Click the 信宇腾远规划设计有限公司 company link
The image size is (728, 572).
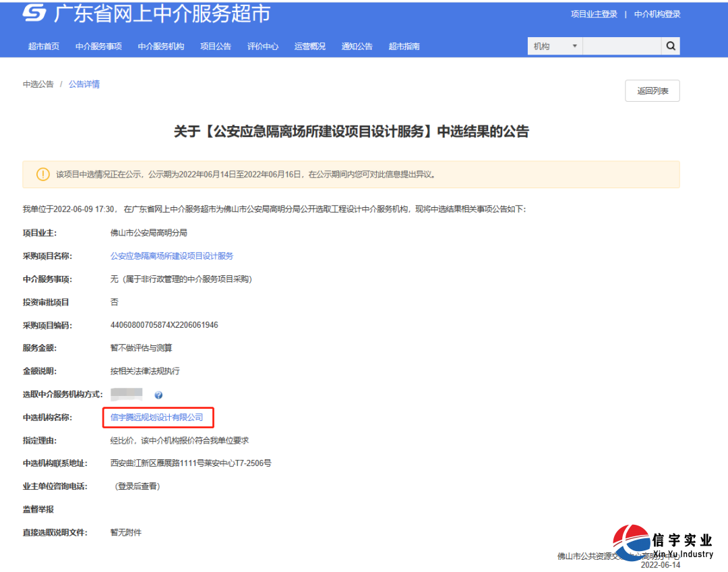[158, 417]
